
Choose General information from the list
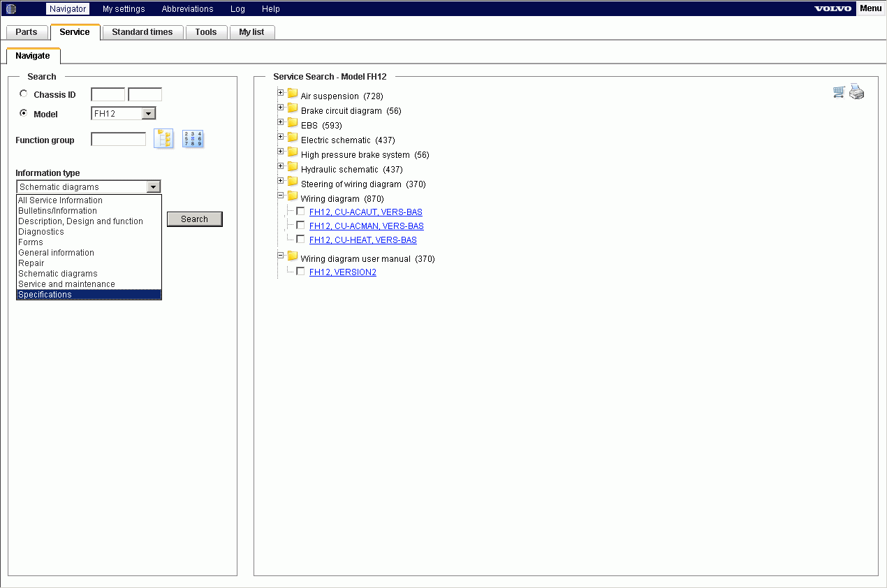click(x=89, y=253)
